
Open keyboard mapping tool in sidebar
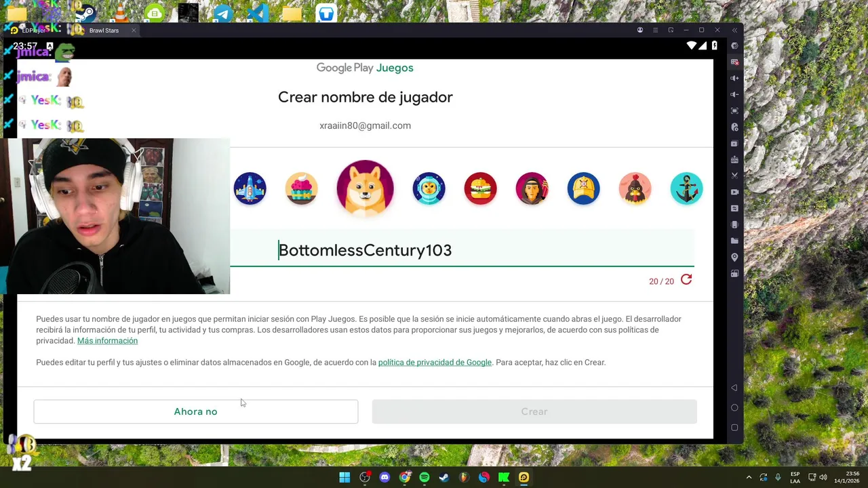point(734,62)
